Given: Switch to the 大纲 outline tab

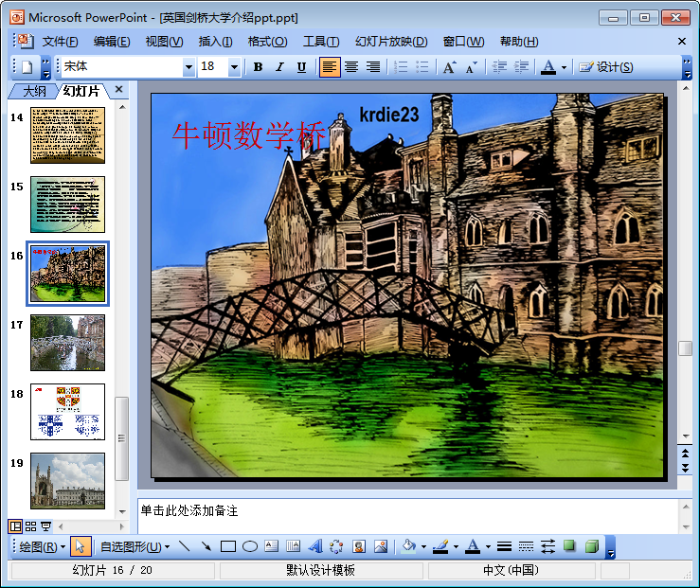Looking at the screenshot, I should coord(34,92).
